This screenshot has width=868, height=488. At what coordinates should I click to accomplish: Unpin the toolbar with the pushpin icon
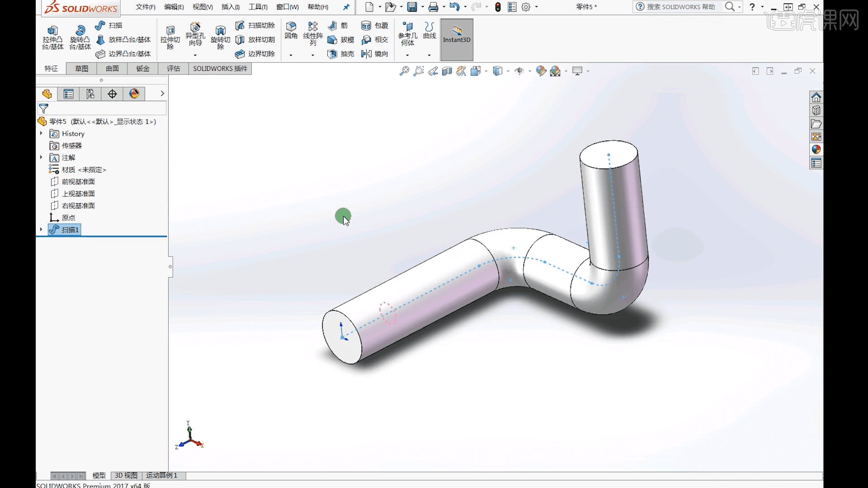tap(346, 7)
